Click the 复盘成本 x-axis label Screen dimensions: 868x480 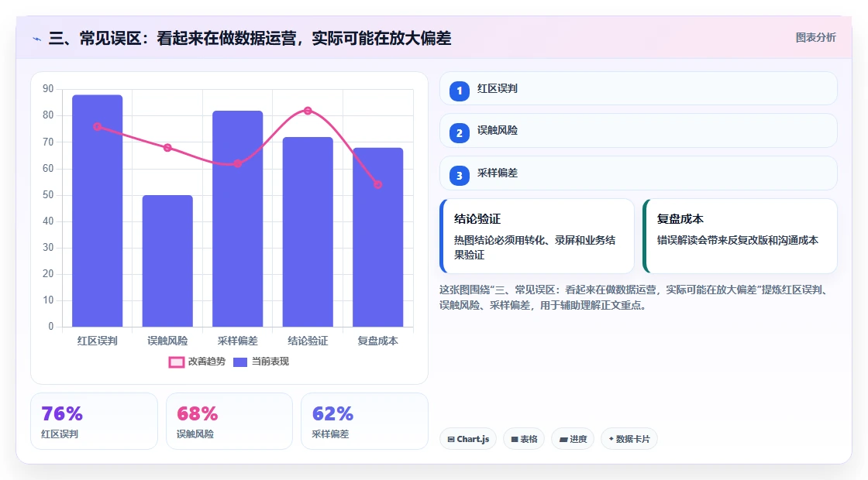(378, 341)
